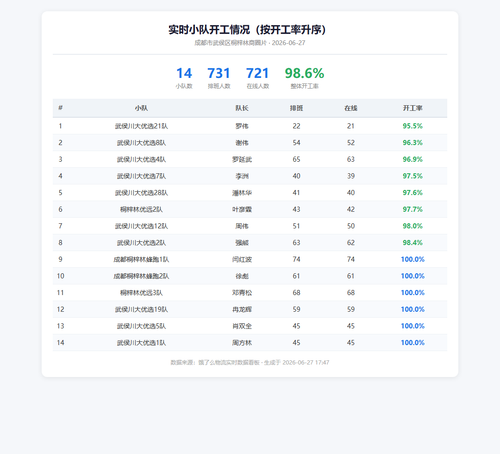Select team name 武侯川大优选5队
The width and height of the screenshot is (500, 454).
pyautogui.click(x=141, y=326)
